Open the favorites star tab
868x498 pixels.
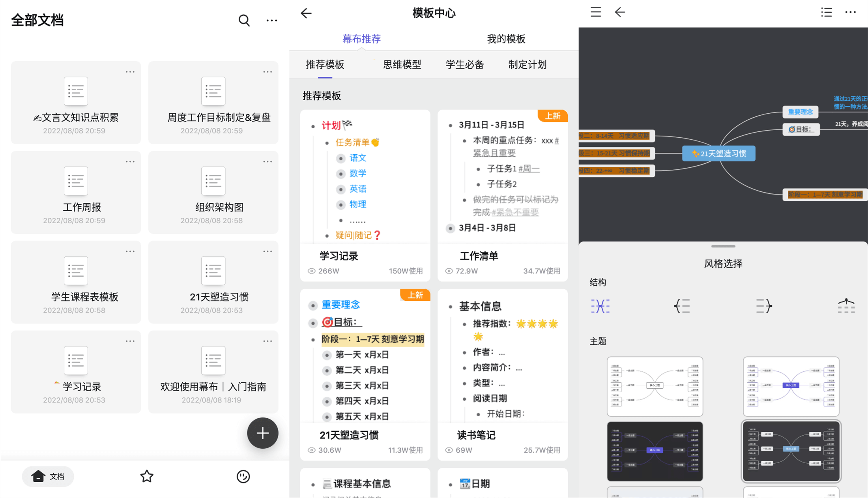coord(147,476)
